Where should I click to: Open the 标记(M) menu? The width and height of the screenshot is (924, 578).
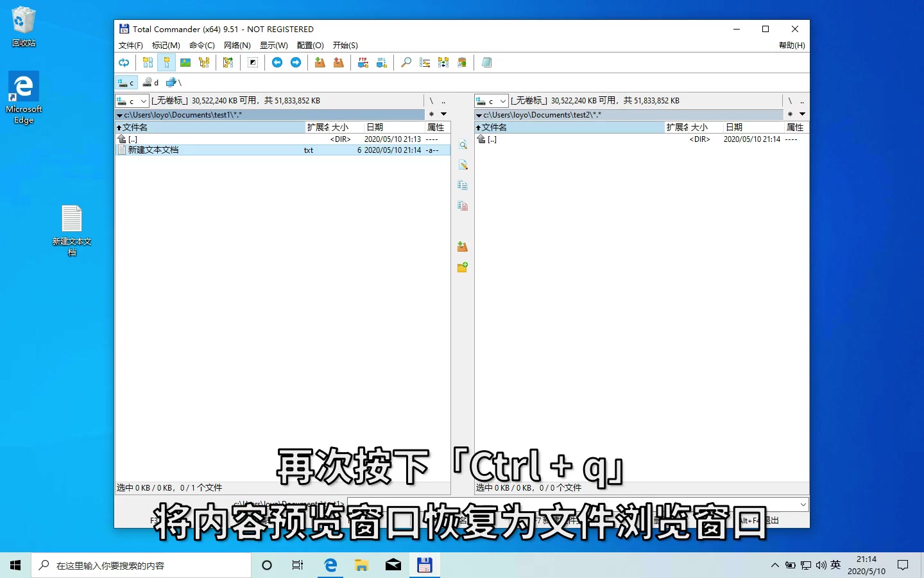[166, 45]
